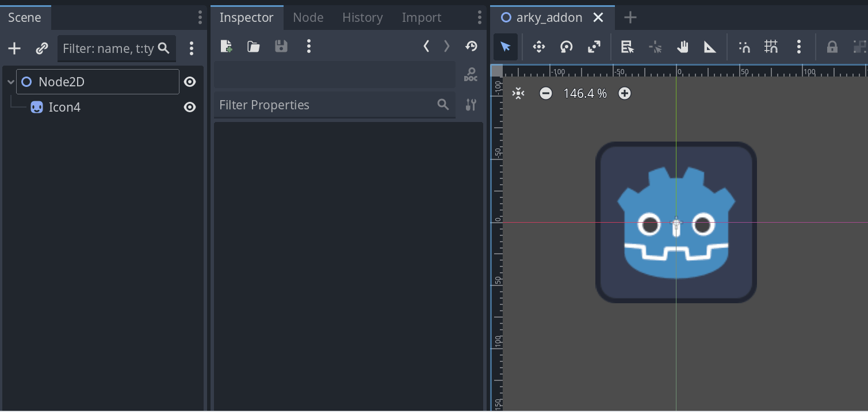This screenshot has width=868, height=412.
Task: Switch to the Import tab
Action: [422, 17]
